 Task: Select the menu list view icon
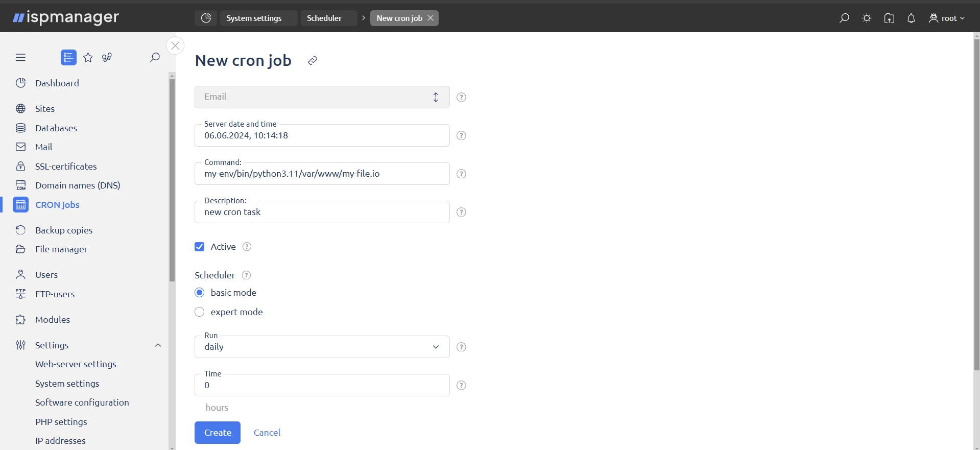68,57
